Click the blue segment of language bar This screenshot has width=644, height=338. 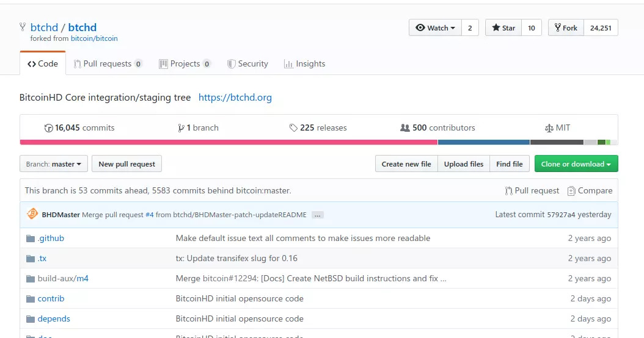(x=484, y=142)
